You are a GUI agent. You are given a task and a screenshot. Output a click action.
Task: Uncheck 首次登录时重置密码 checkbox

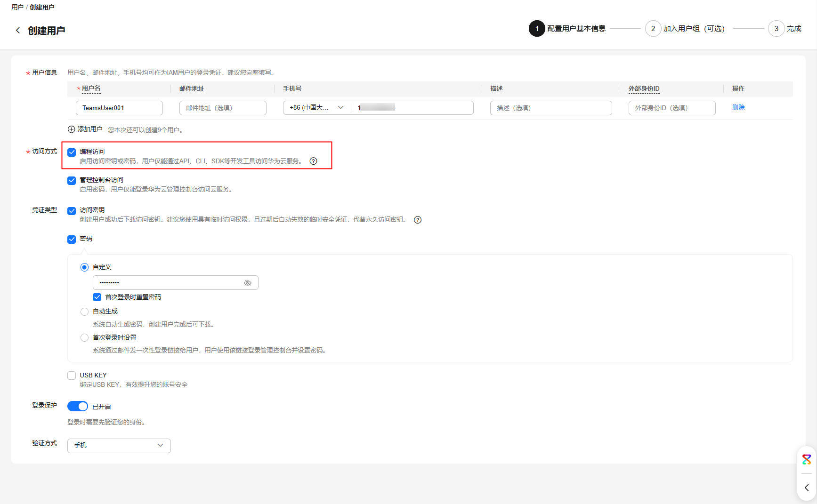(97, 297)
